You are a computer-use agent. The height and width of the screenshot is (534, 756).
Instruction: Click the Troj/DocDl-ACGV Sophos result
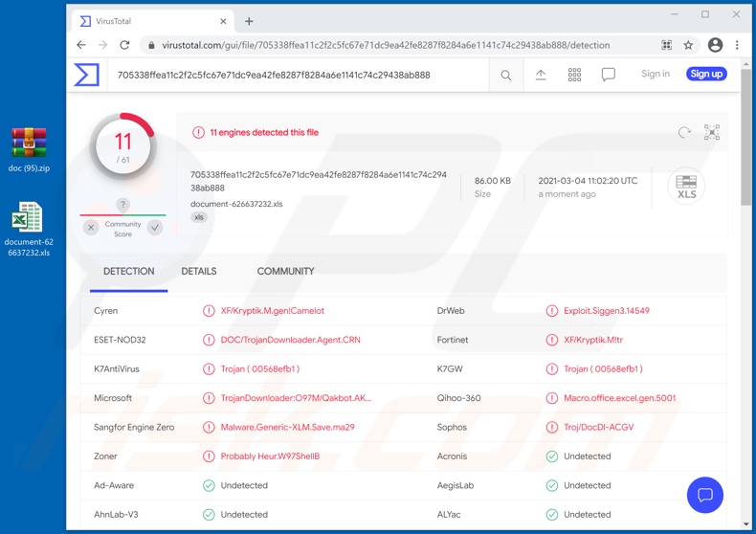[599, 427]
